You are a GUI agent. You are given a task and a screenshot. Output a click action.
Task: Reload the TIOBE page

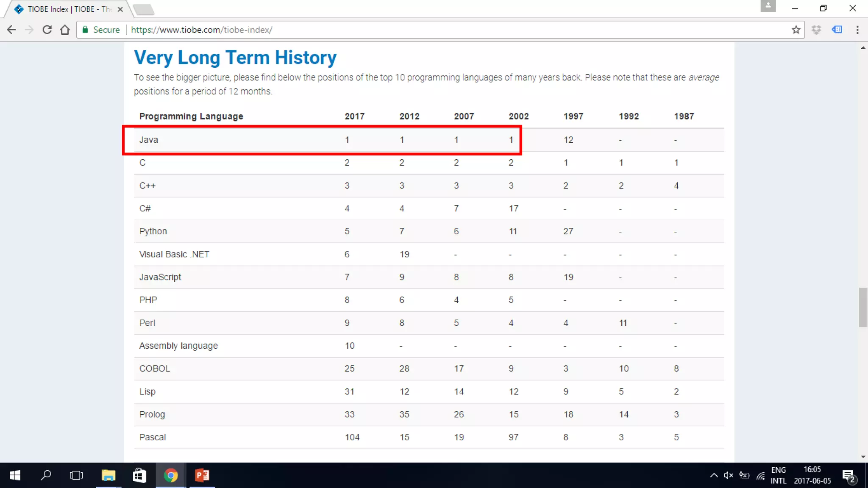coord(47,30)
